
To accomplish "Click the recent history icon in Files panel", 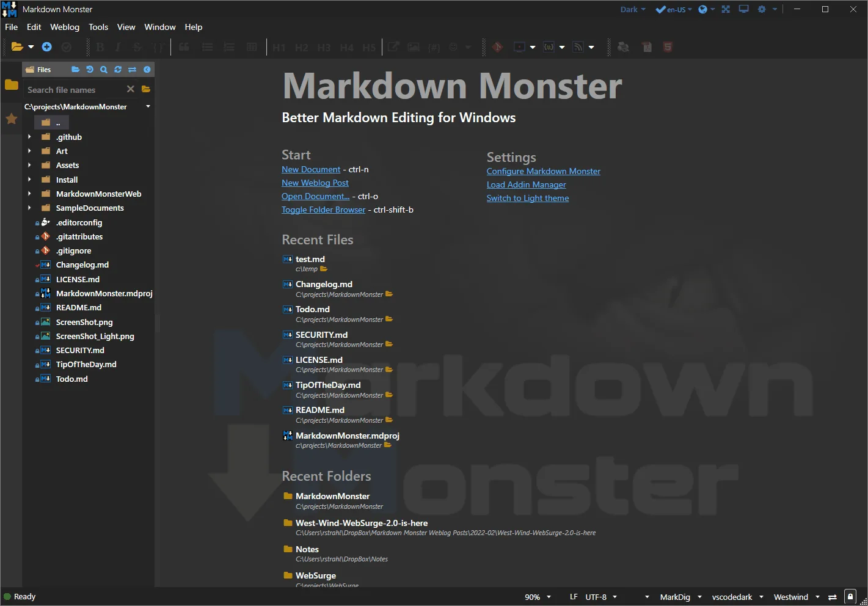I will [90, 70].
